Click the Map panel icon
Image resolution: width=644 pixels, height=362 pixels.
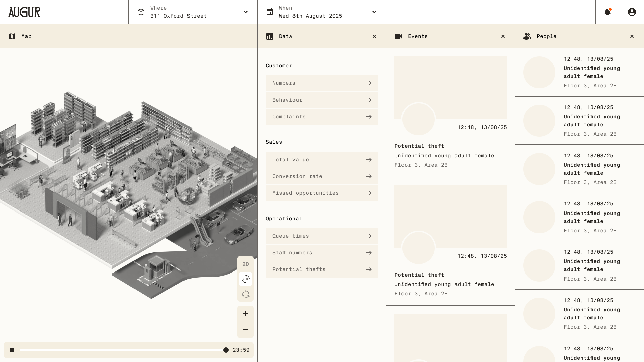click(x=12, y=36)
